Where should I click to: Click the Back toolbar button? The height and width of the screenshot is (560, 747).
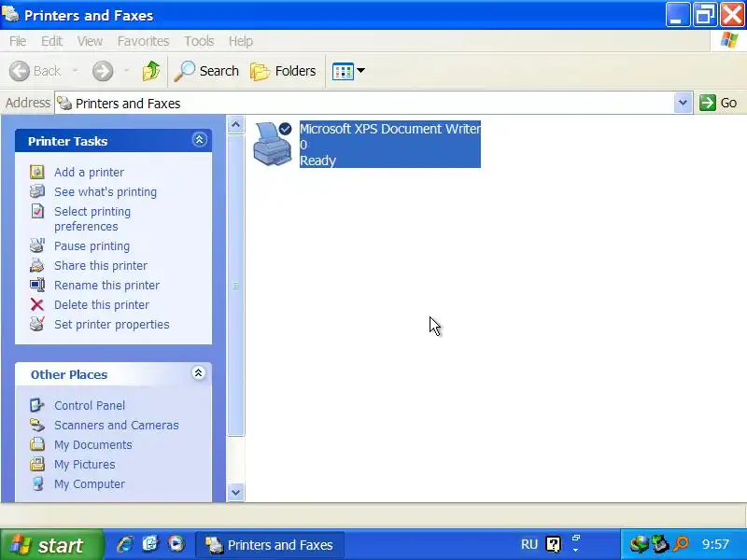coord(35,71)
